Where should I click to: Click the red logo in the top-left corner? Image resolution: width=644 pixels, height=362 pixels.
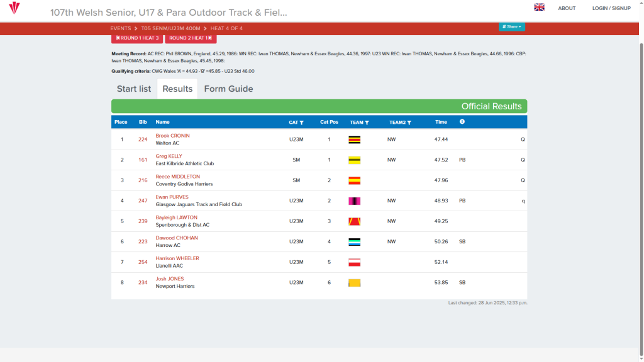14,8
